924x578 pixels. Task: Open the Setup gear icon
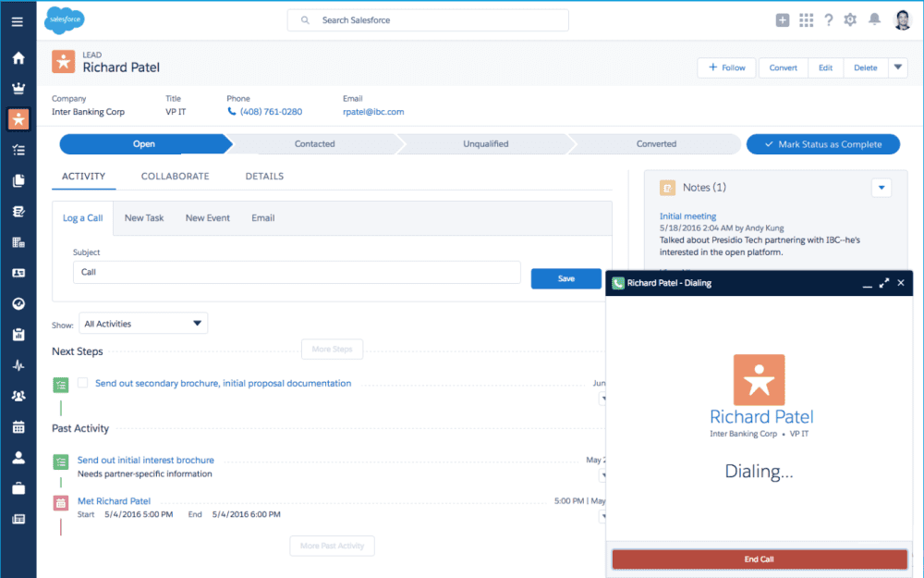[850, 18]
